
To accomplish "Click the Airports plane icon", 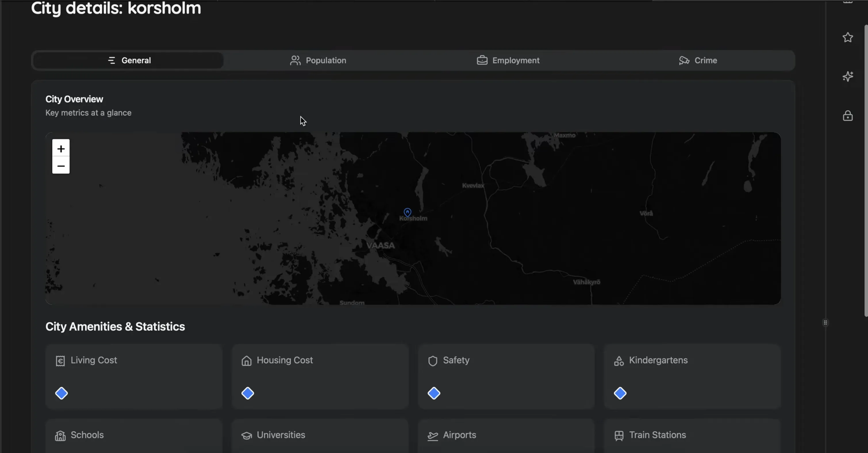I will click(433, 435).
